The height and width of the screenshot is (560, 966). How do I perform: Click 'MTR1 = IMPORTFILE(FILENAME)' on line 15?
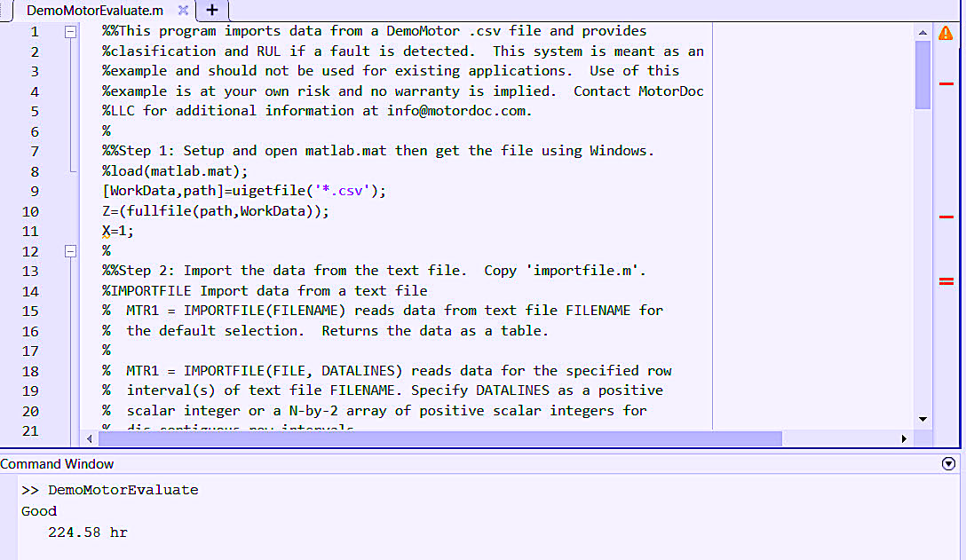pos(236,311)
